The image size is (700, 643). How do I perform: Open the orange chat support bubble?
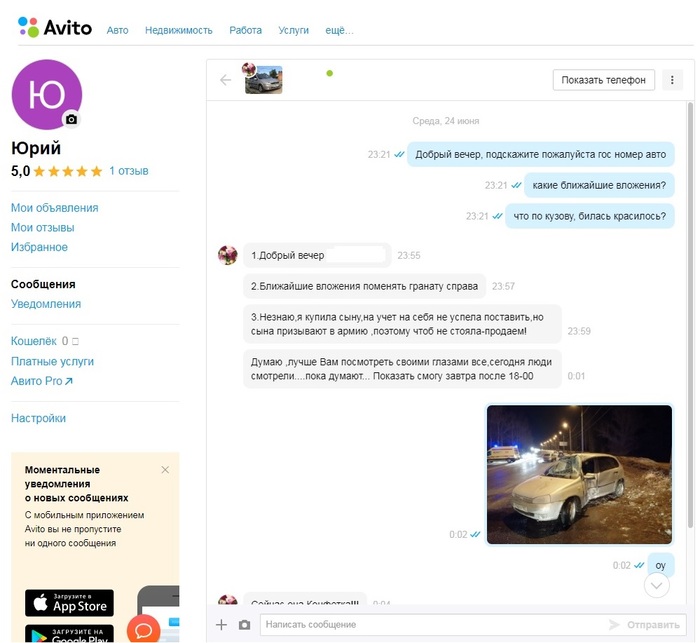[143, 630]
